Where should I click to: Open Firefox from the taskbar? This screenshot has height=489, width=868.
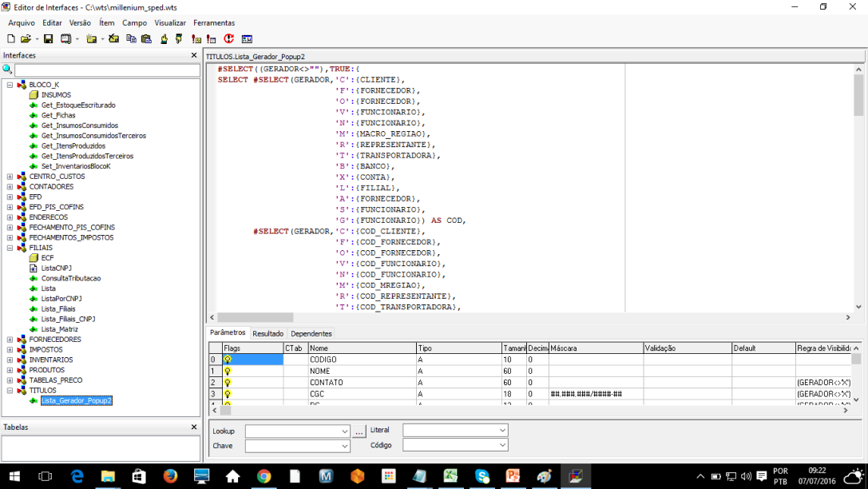point(170,476)
